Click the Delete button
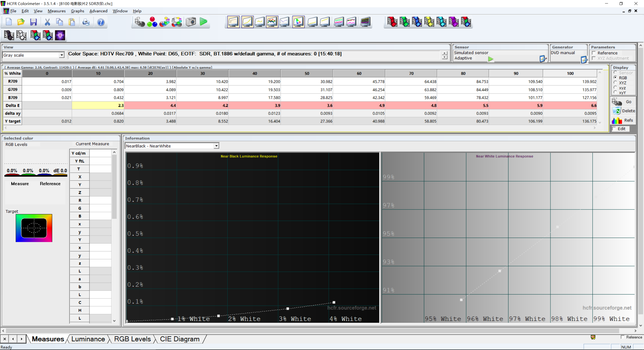This screenshot has height=350, width=644. pos(624,111)
